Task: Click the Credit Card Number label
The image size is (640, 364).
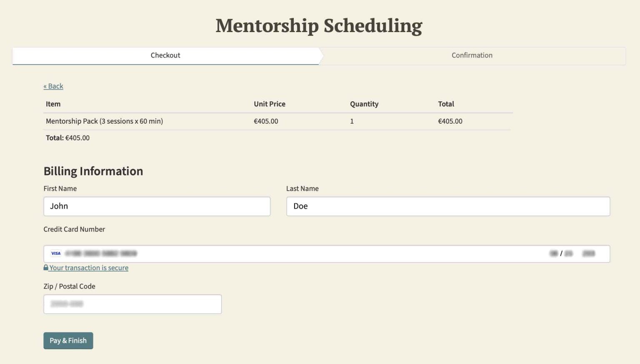Action: pos(74,229)
